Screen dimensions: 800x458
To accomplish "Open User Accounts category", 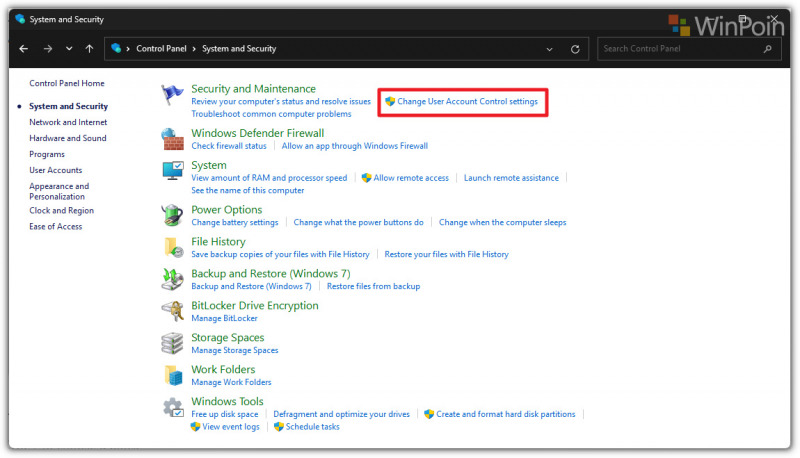I will (x=56, y=170).
